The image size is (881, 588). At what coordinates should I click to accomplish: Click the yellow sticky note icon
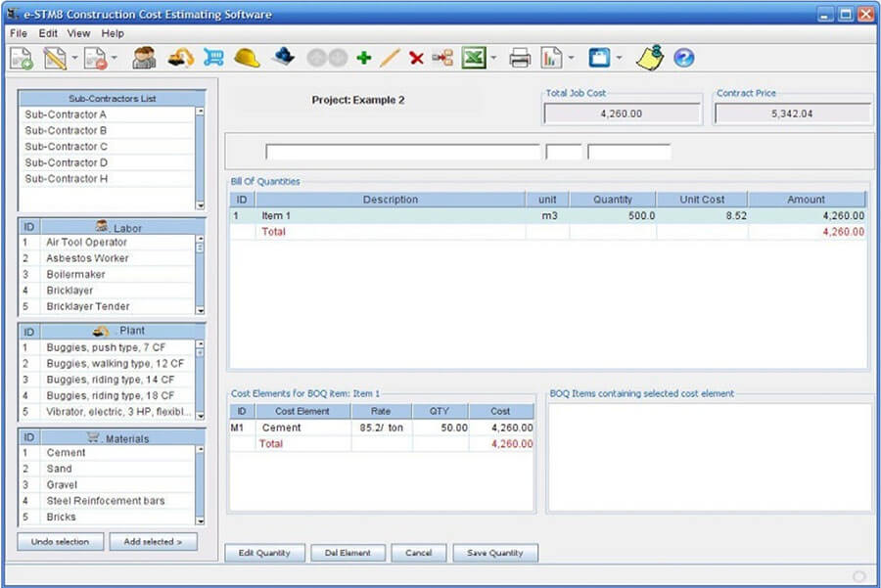pos(649,57)
